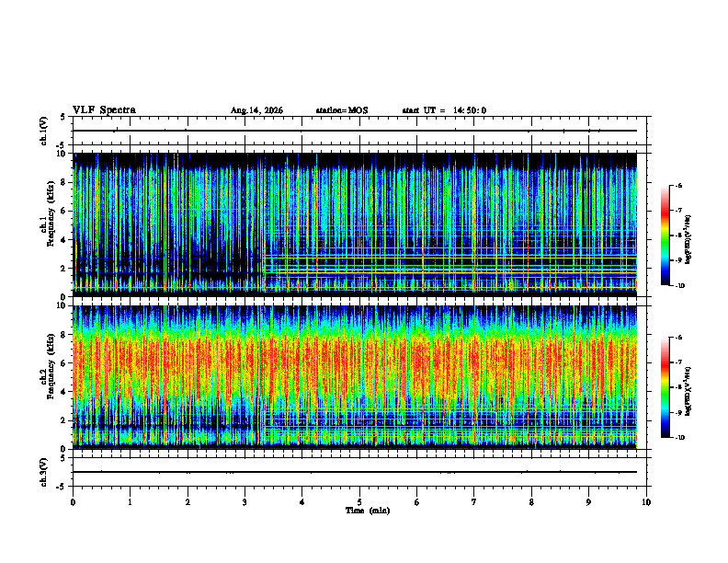Click the ch.1 spectrogram color scale bar
Viewport: 728px width, 563px height.
point(665,236)
